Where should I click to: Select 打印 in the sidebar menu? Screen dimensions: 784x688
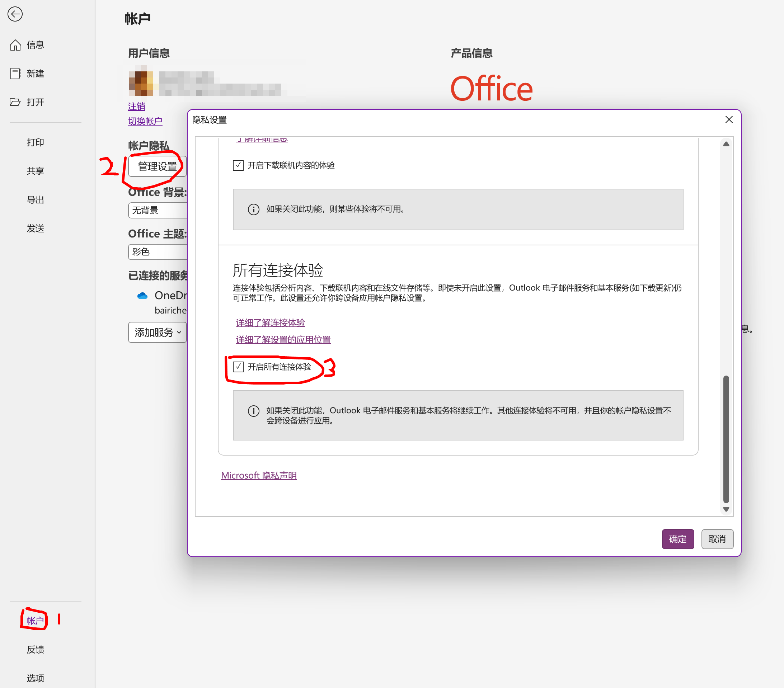click(x=35, y=142)
